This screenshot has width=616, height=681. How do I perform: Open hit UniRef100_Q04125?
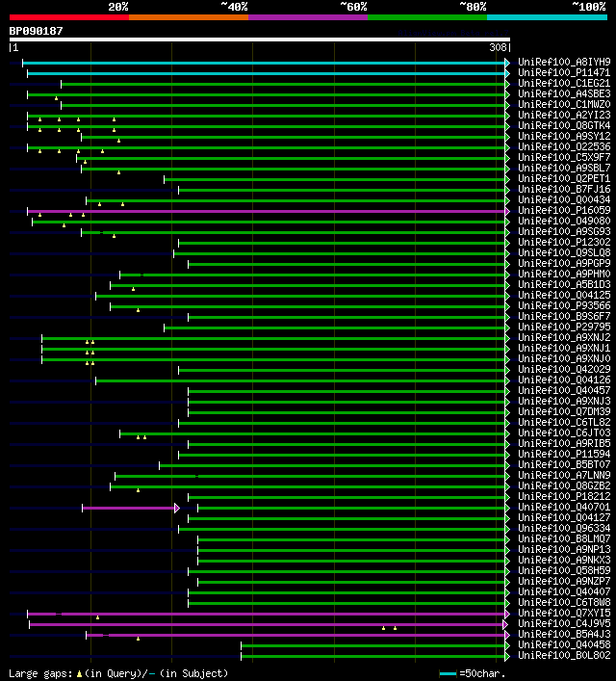click(x=564, y=295)
